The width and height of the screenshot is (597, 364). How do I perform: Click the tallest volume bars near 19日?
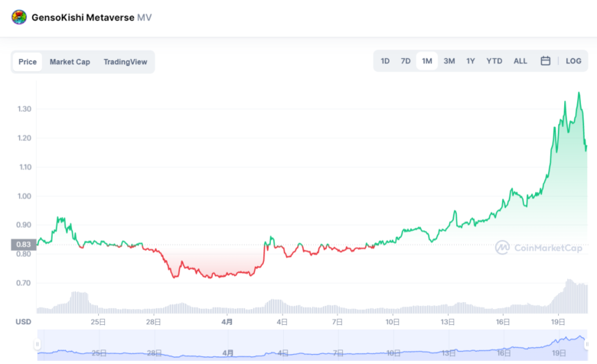pos(570,297)
